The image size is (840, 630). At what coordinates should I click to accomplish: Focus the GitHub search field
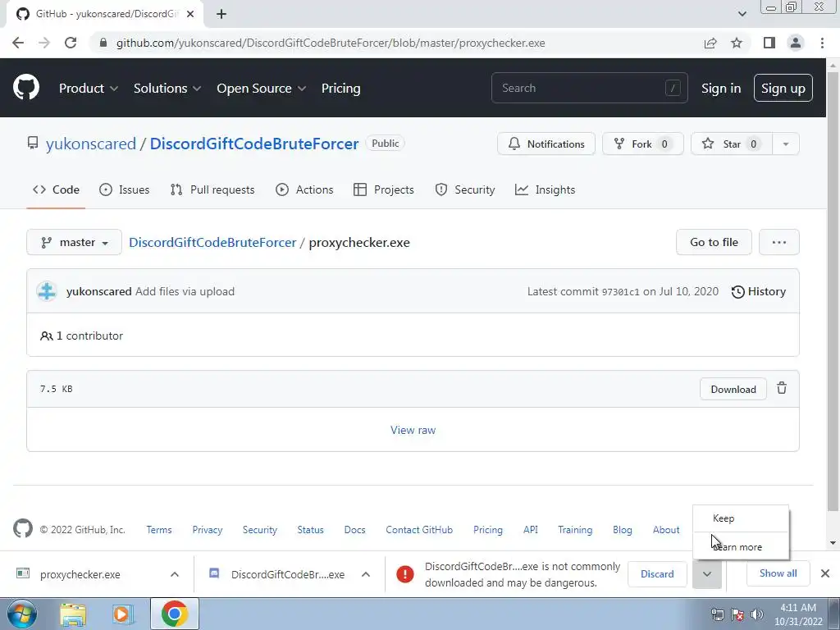coord(589,88)
